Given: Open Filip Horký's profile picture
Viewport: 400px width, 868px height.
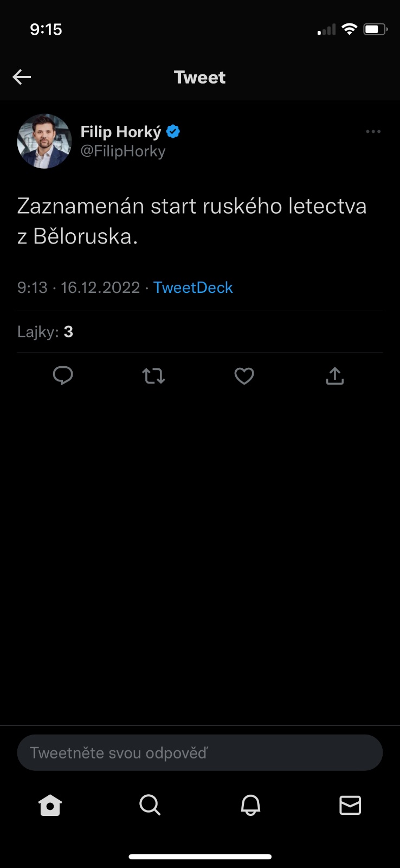Looking at the screenshot, I should click(44, 141).
